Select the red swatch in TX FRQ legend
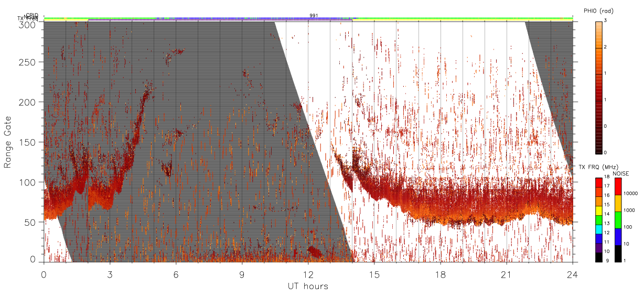Viewport: 644px width, 297px height. (x=599, y=182)
